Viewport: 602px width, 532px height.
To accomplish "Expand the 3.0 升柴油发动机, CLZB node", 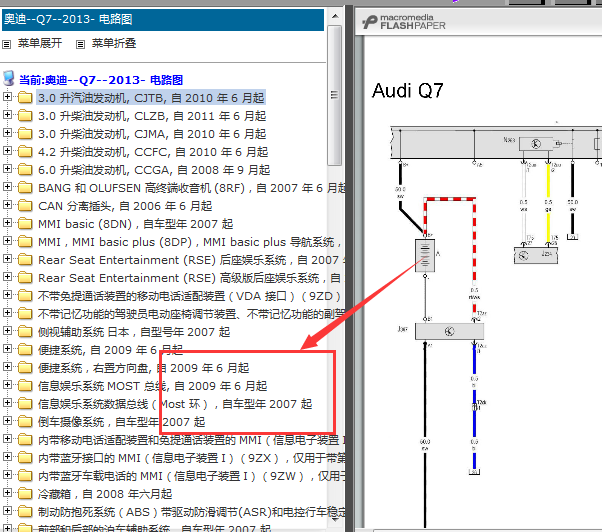I will tap(7, 114).
